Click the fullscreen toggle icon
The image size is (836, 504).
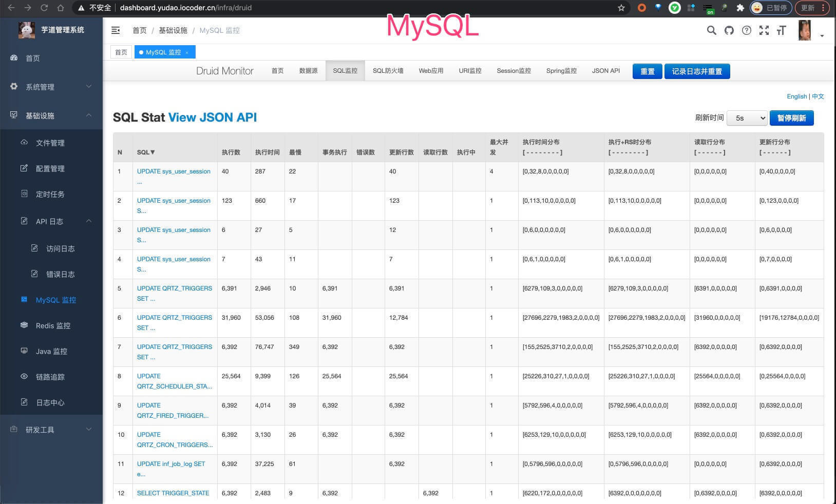click(x=764, y=30)
